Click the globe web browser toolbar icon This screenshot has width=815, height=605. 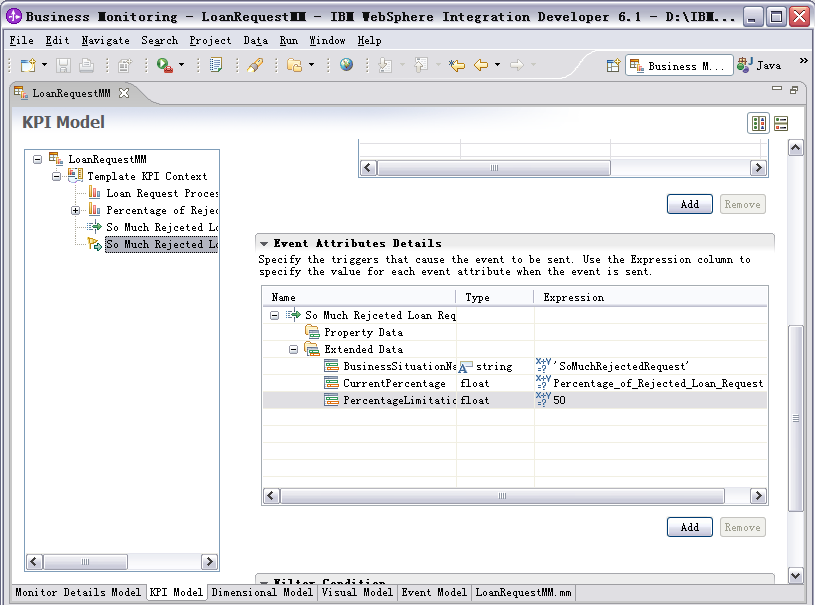pos(346,64)
